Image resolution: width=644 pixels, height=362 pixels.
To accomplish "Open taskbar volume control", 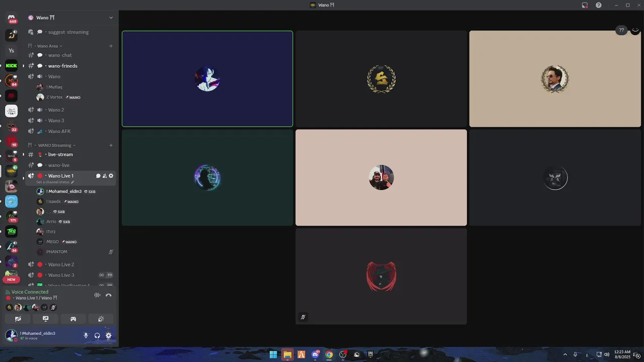I will pyautogui.click(x=607, y=354).
